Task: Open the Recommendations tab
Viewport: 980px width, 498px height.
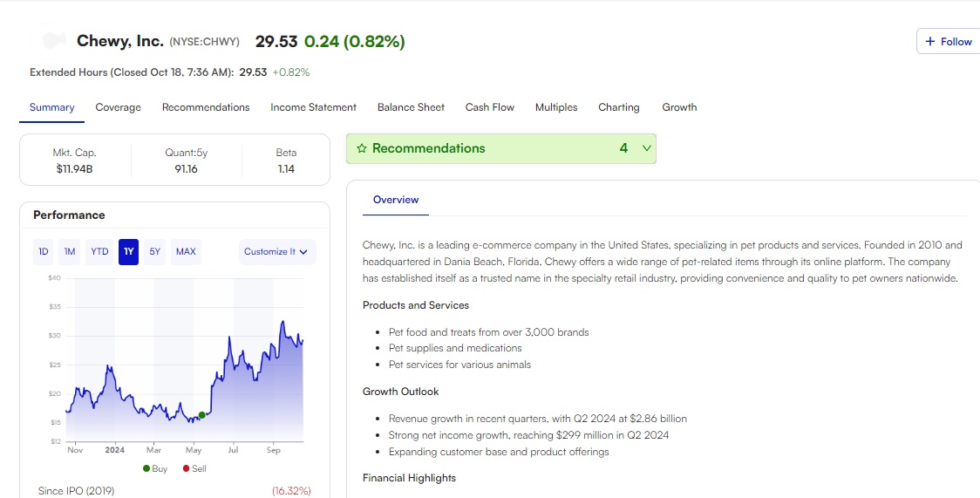Action: point(206,107)
